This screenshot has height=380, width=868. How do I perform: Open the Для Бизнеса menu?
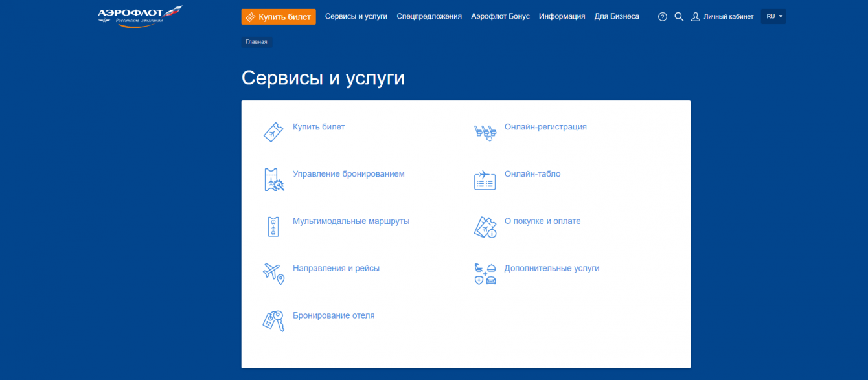tap(617, 17)
